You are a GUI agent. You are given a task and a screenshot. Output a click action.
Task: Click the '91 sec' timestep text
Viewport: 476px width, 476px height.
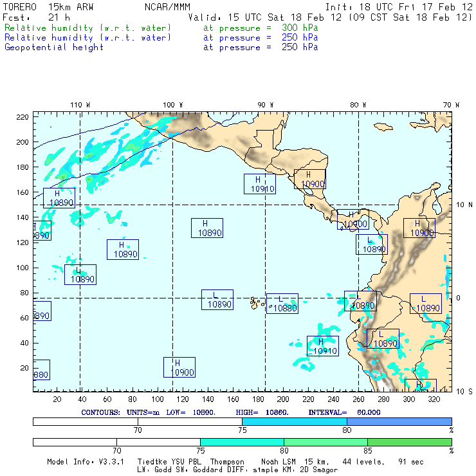[411, 462]
